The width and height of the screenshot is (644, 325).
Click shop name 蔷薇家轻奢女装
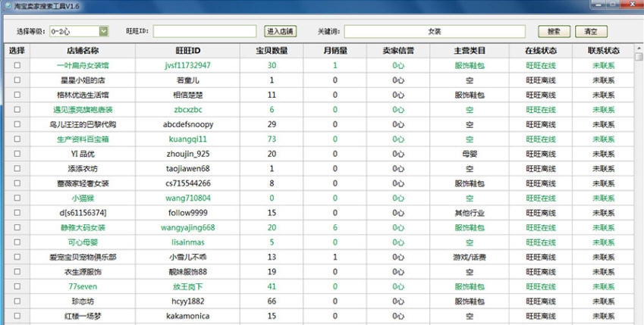pos(83,183)
